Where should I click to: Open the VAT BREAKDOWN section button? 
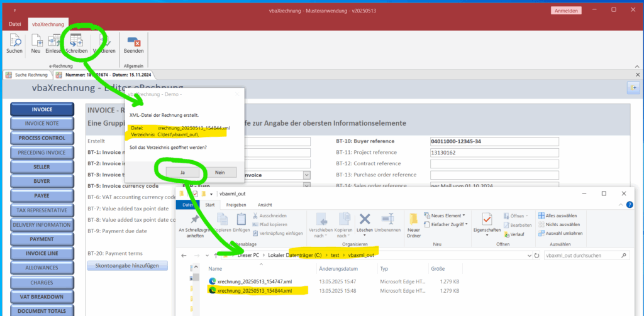42,297
